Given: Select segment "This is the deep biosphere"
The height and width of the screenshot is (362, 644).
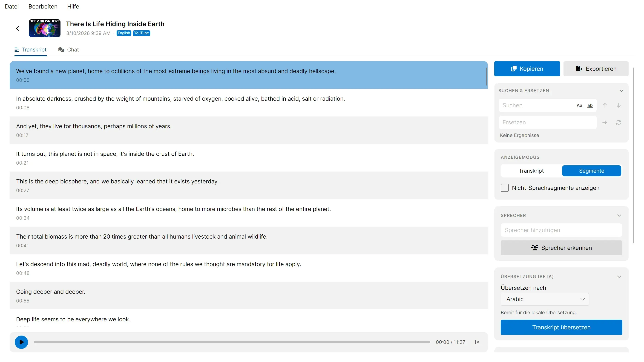Looking at the screenshot, I should tap(248, 185).
